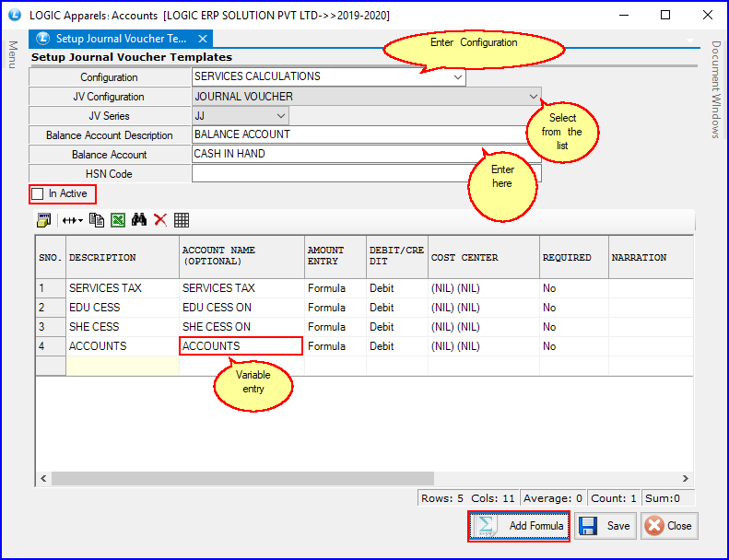
Task: Click the Rows: 5 Cols: 11 status entry
Action: pos(467,498)
